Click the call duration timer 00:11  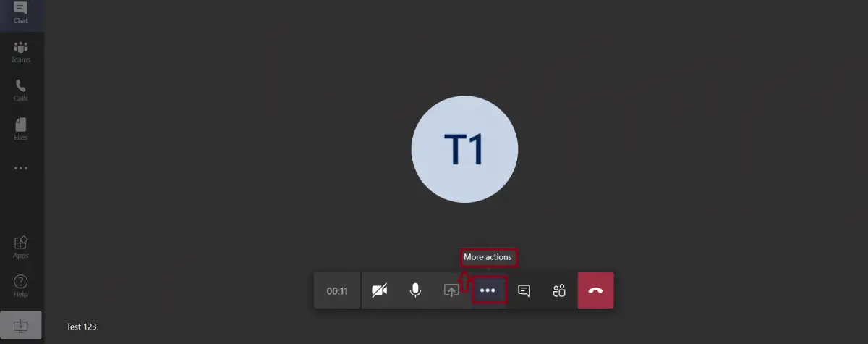[x=337, y=290]
